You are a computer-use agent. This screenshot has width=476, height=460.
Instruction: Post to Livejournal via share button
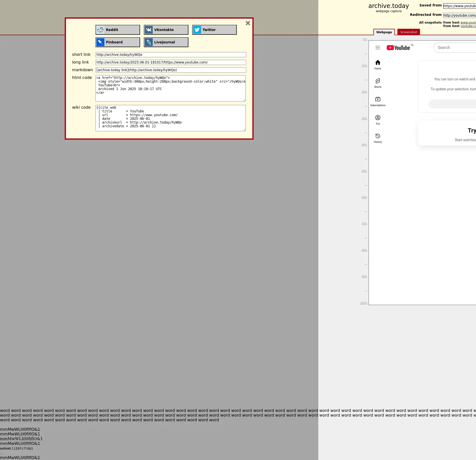coord(166,42)
